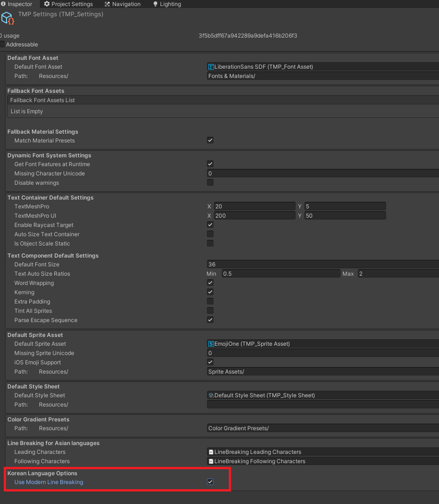This screenshot has height=504, width=439.
Task: Edit the Fonts & Materials path field
Action: pos(323,76)
